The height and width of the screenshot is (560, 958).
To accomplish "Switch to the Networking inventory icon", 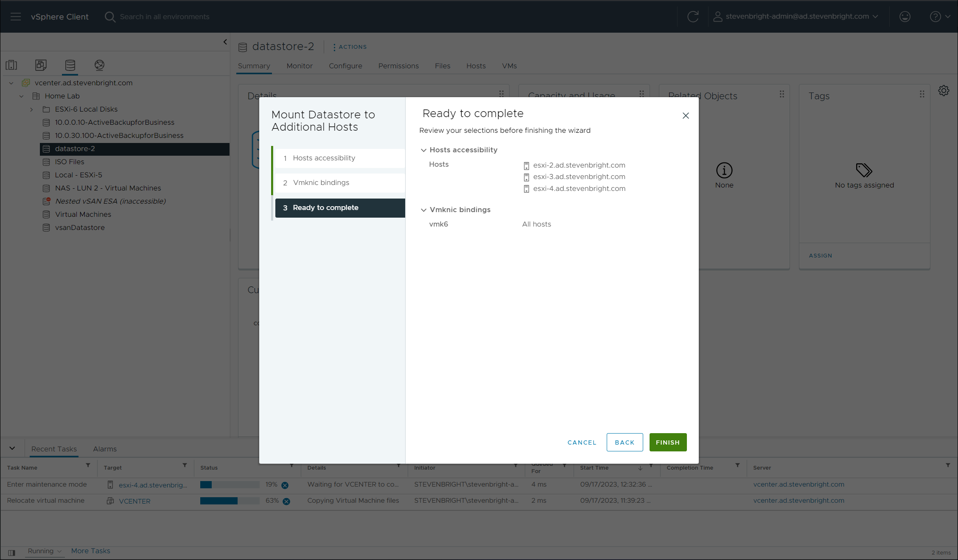I will [99, 65].
